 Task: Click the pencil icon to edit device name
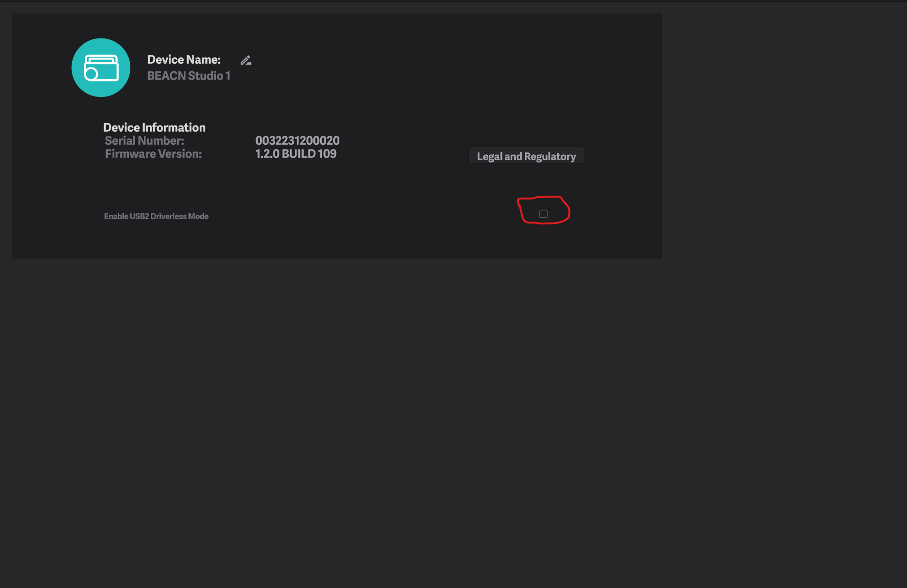tap(246, 60)
